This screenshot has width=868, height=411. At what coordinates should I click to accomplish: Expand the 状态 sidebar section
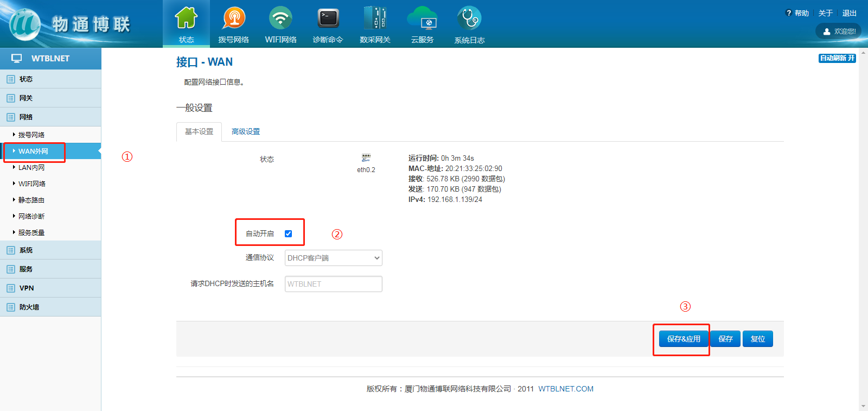pyautogui.click(x=50, y=79)
